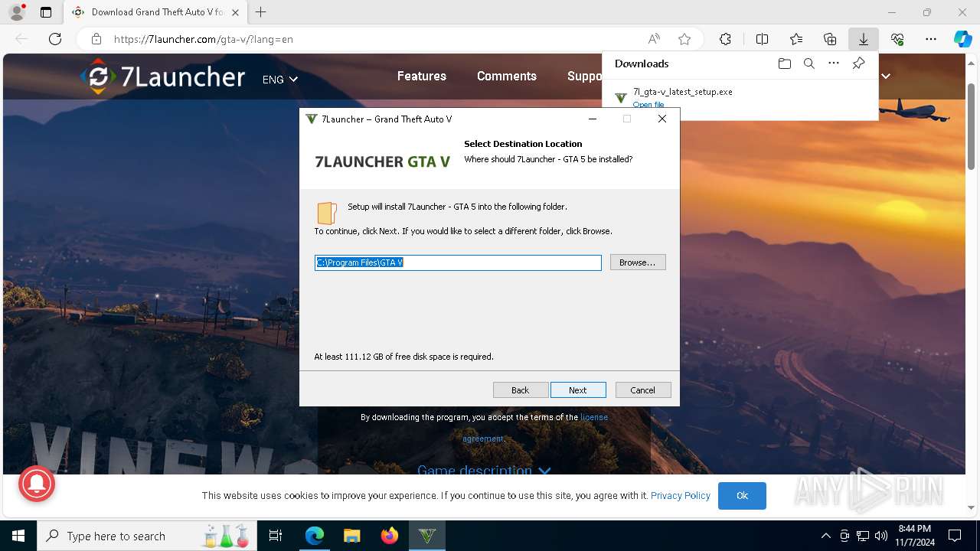
Task: Expand the ENG language dropdown
Action: [x=279, y=79]
